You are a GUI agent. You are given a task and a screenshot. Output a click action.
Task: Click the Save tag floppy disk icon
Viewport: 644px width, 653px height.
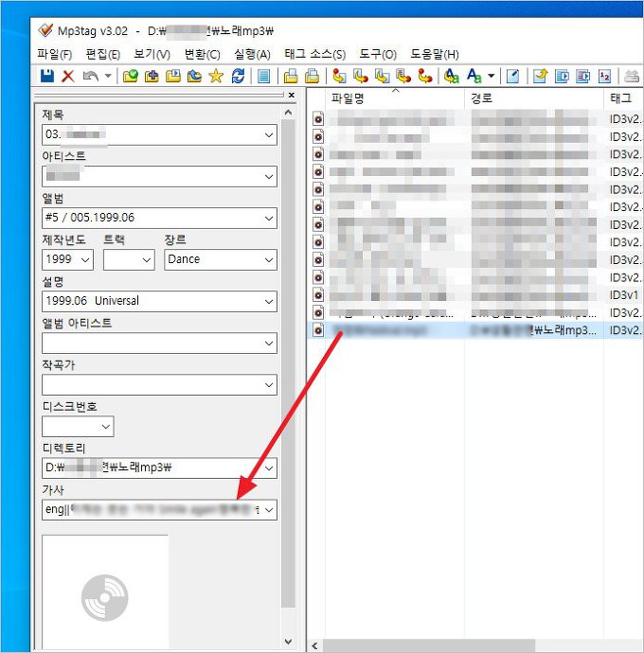point(46,76)
